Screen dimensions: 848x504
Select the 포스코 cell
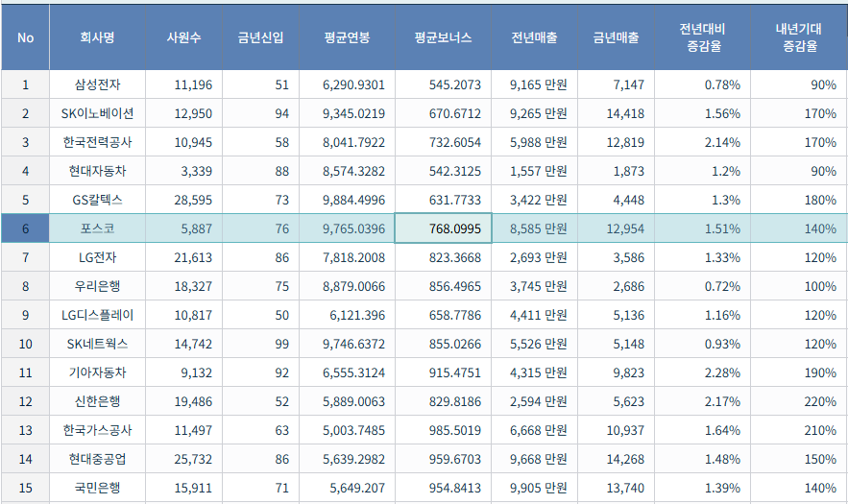pos(97,228)
